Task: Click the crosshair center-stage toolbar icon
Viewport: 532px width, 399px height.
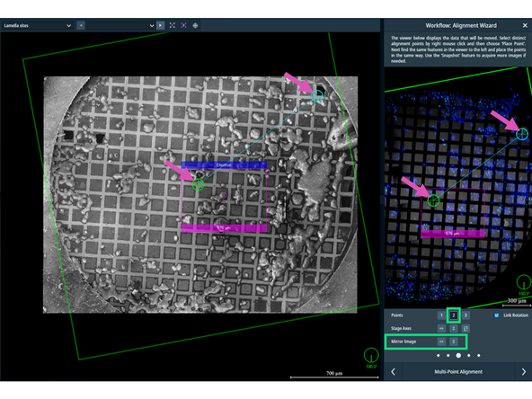Action: pyautogui.click(x=195, y=25)
